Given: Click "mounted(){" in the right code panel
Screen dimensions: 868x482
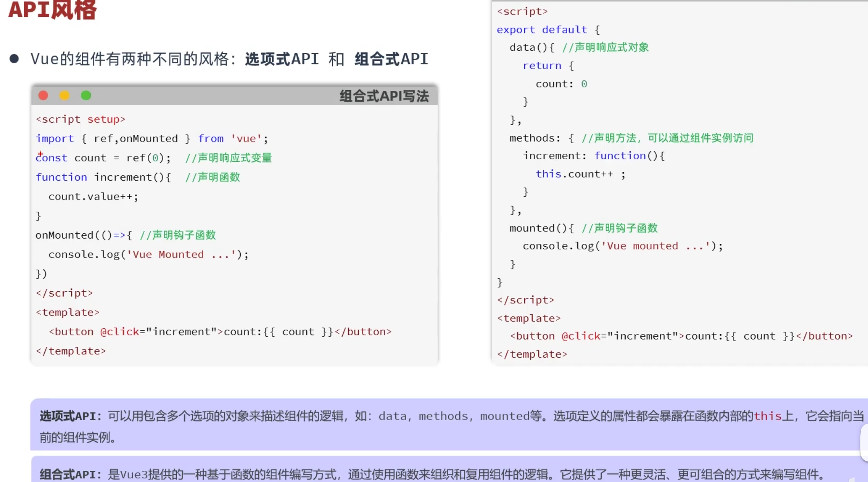Looking at the screenshot, I should point(542,228).
